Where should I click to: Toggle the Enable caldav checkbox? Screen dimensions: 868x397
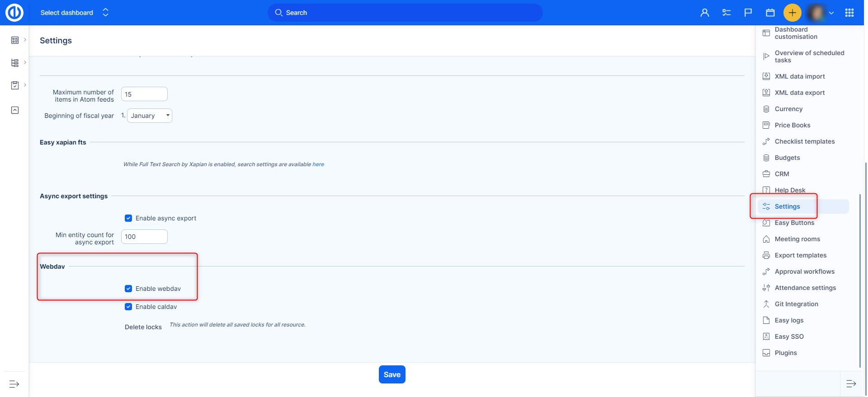click(x=128, y=307)
